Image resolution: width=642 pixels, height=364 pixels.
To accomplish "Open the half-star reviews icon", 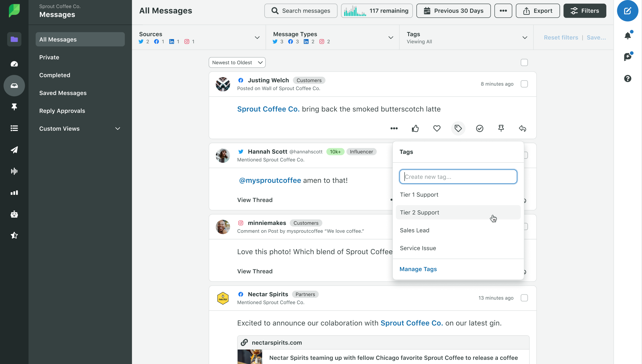I will click(14, 235).
